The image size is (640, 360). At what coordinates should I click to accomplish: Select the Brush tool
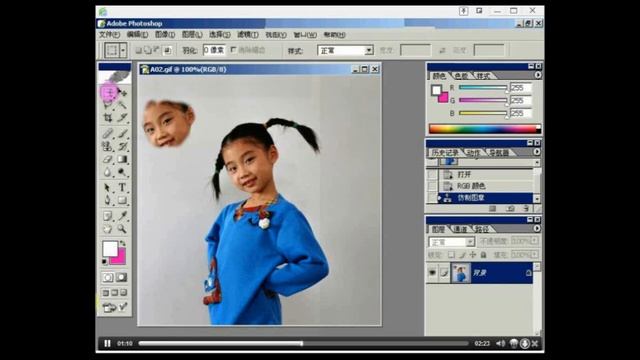[122, 133]
